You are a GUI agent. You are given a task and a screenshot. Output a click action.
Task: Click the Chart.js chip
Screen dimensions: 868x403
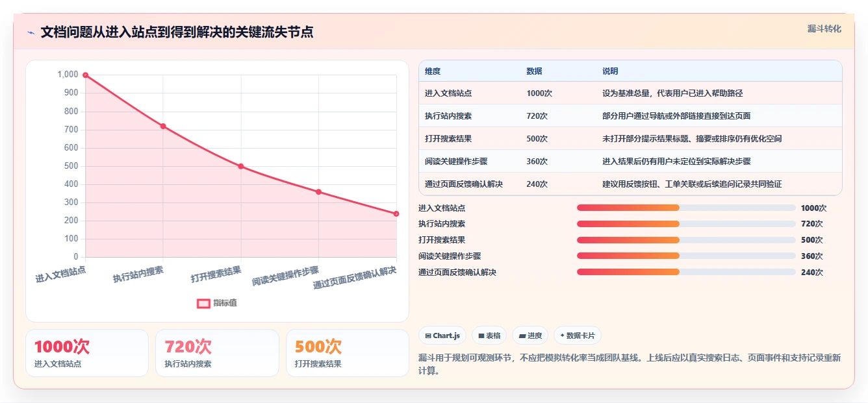(x=442, y=336)
